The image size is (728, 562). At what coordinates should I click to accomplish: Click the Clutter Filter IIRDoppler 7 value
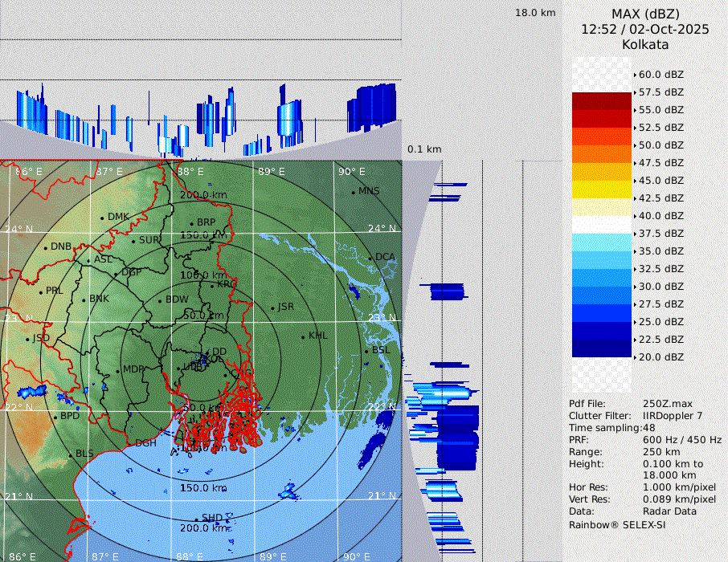pos(673,416)
